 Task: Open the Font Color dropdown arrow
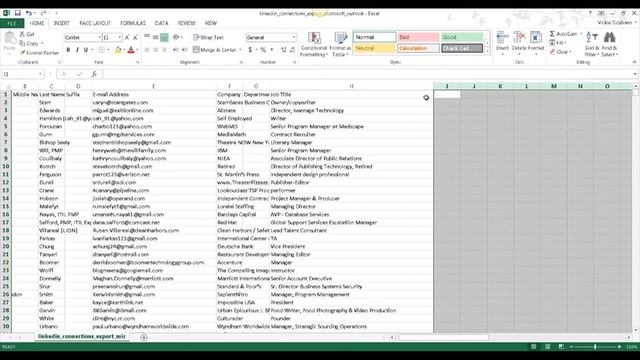click(x=137, y=50)
